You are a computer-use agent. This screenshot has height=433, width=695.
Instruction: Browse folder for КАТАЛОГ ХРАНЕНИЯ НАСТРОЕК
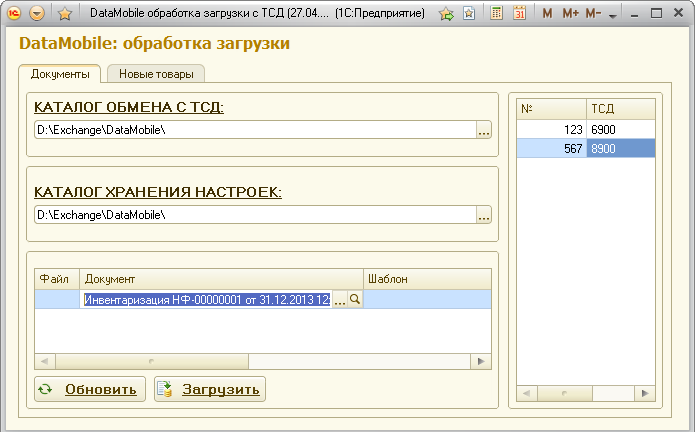(x=484, y=215)
